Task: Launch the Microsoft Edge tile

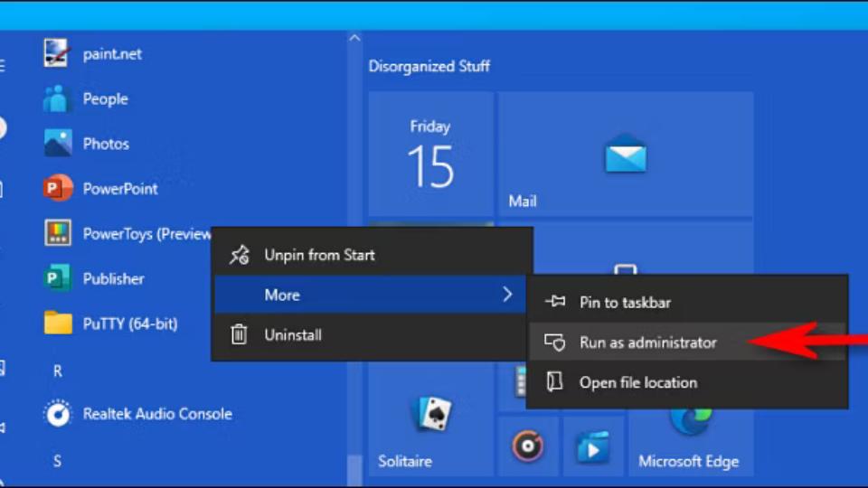Action: point(691,443)
